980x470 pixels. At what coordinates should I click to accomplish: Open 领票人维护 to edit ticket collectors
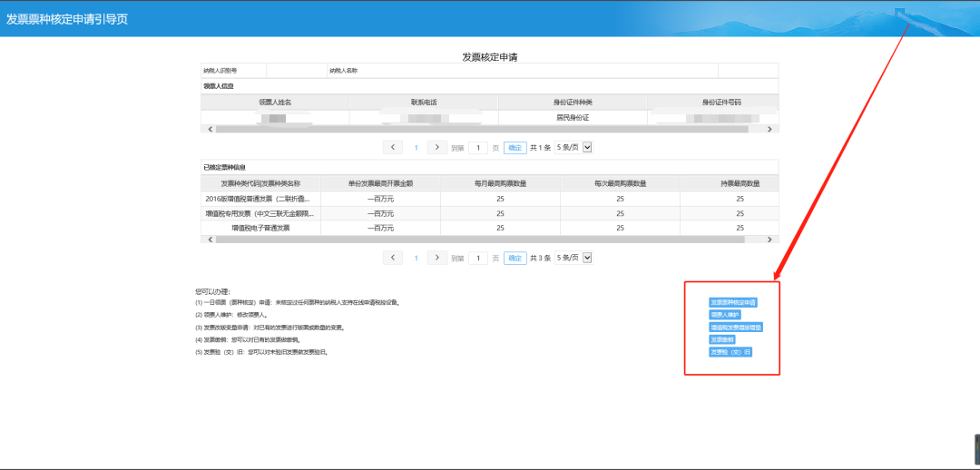point(724,315)
